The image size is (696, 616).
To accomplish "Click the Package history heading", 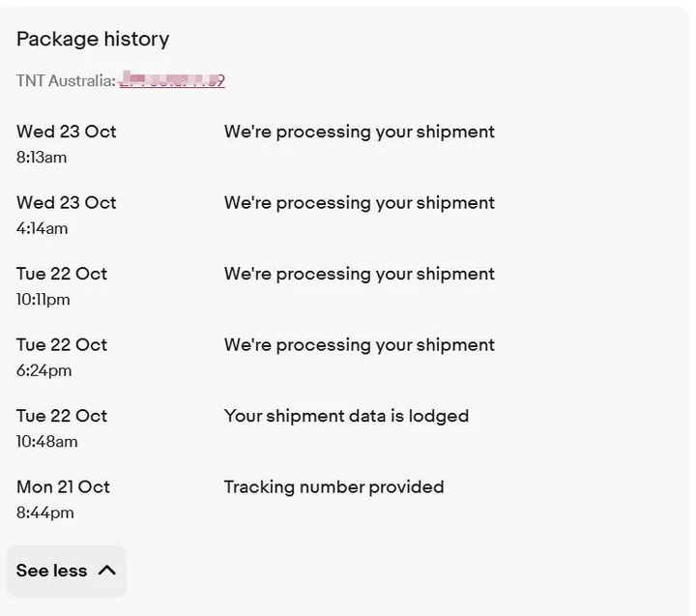I will 93,39.
